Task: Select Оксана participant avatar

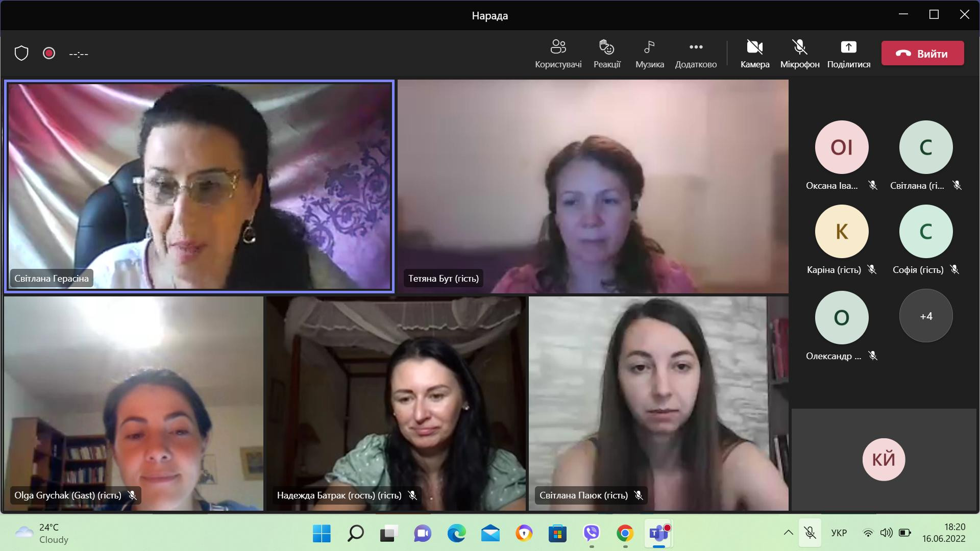Action: (841, 147)
